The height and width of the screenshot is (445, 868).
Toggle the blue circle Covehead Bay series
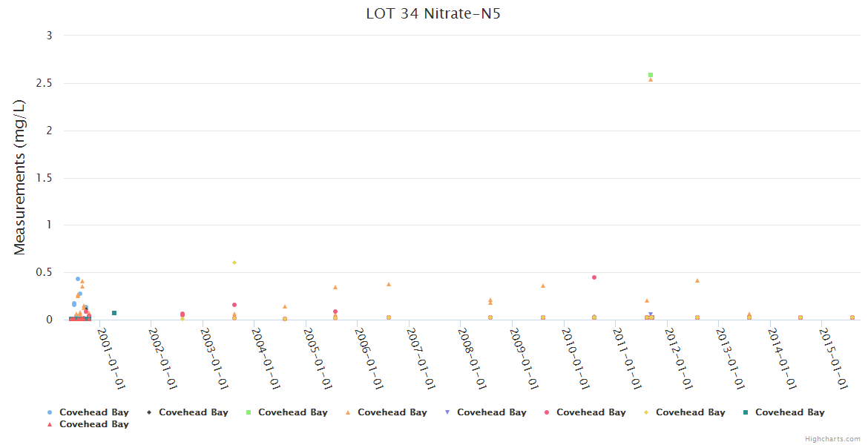(93, 412)
